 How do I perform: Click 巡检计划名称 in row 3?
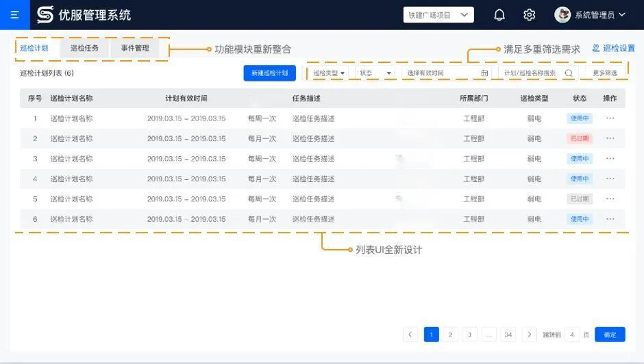[x=71, y=159]
